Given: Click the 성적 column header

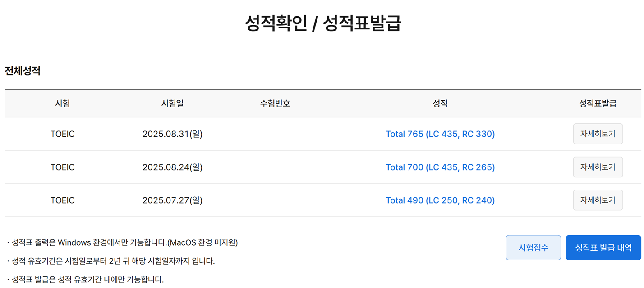Looking at the screenshot, I should click(440, 103).
